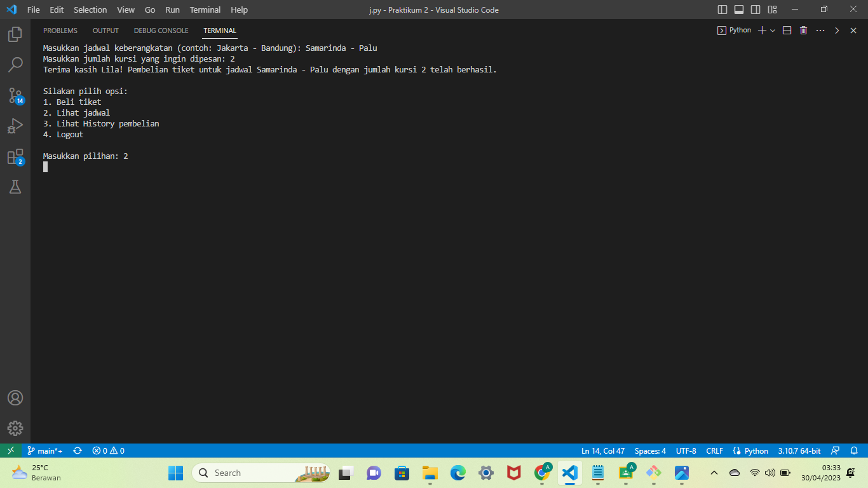Open the Testing flask view
Image resolution: width=868 pixels, height=488 pixels.
[15, 187]
